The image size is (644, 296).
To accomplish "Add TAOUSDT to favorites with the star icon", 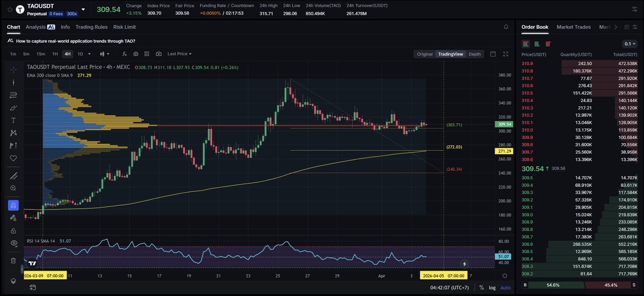I will [x=10, y=10].
